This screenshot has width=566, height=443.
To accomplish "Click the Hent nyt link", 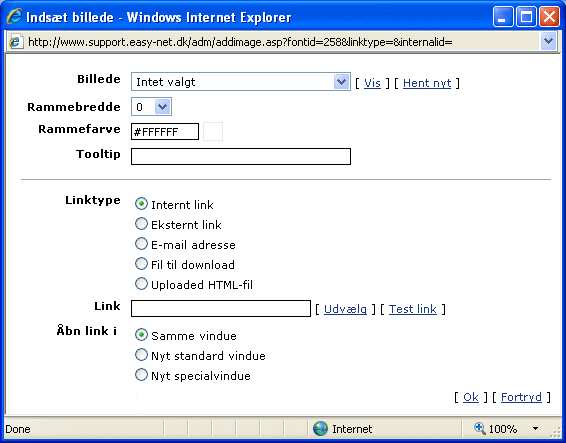I will click(427, 83).
